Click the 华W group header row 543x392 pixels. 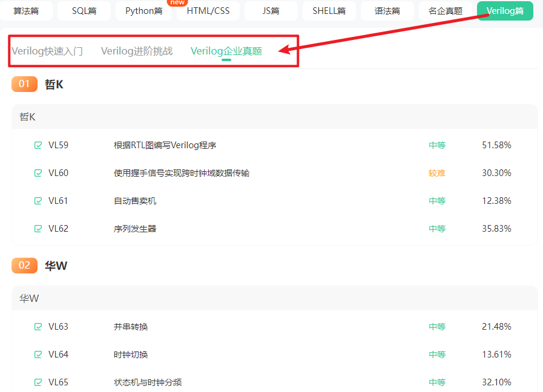click(275, 298)
